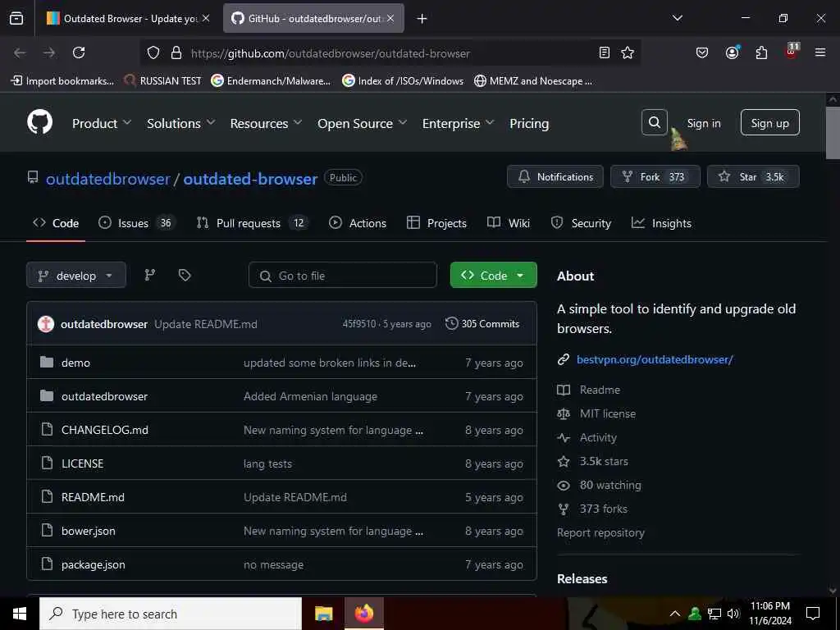Viewport: 840px width, 630px height.
Task: Open the Windows Start menu
Action: tap(20, 614)
